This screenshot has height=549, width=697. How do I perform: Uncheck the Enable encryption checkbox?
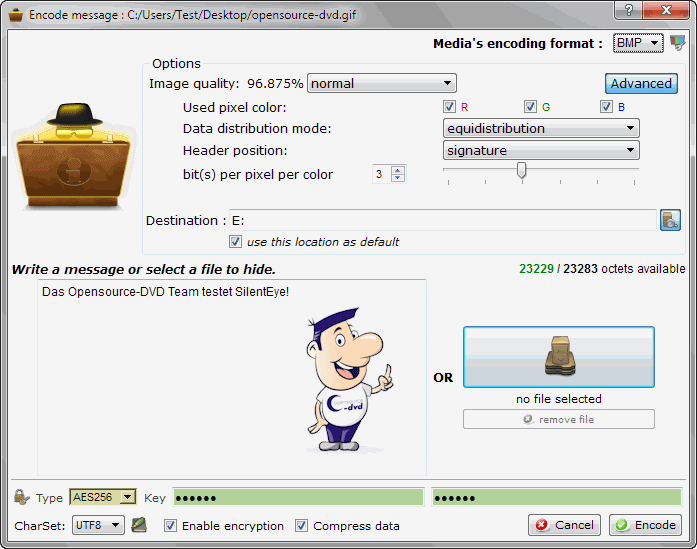(x=170, y=525)
